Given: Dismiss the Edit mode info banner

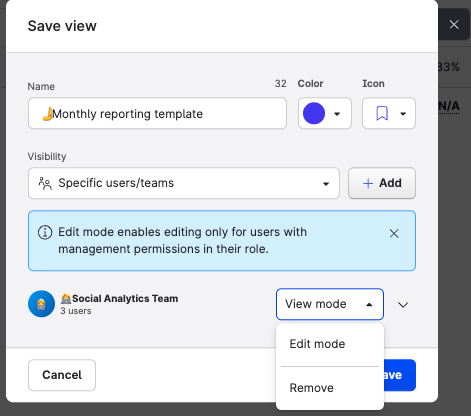Looking at the screenshot, I should coord(394,233).
